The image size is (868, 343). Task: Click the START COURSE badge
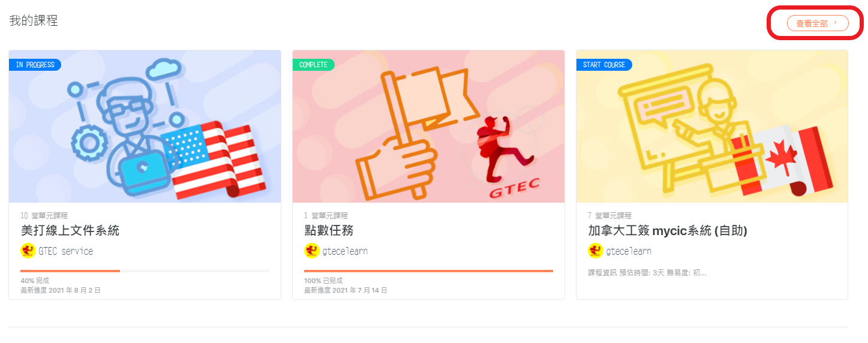point(604,65)
